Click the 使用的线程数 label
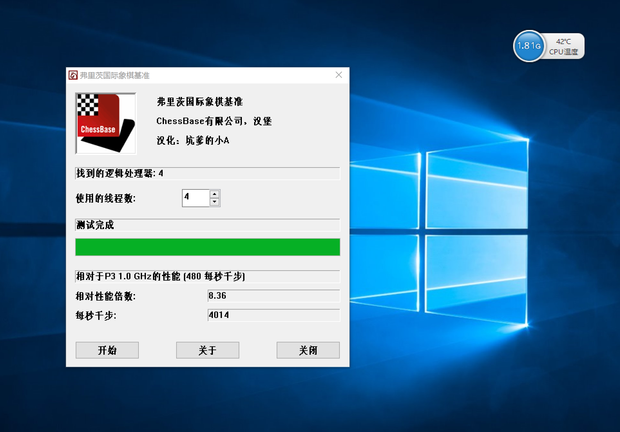620x432 pixels. (106, 198)
